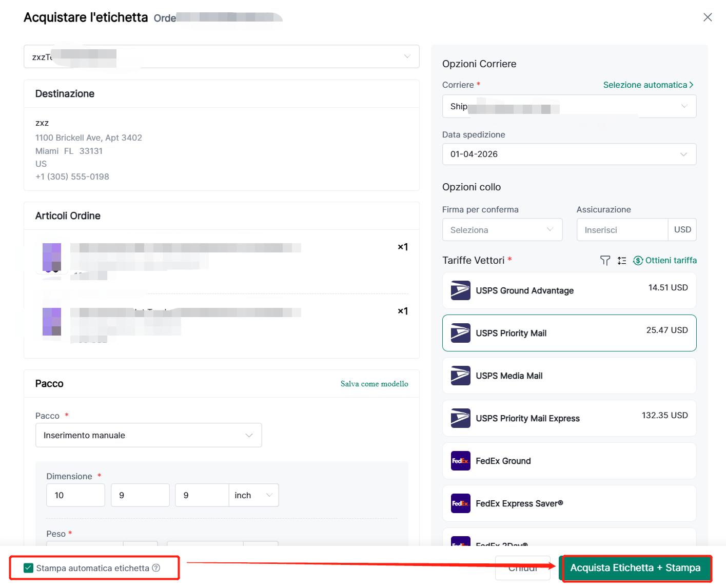Click Acquista Etichetta + Stampa button
This screenshot has height=588, width=726.
pos(635,568)
